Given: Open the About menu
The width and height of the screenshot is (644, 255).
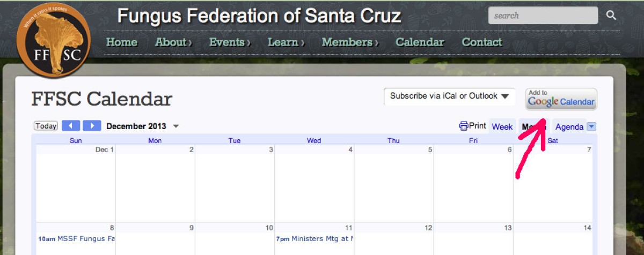Looking at the screenshot, I should pyautogui.click(x=173, y=42).
